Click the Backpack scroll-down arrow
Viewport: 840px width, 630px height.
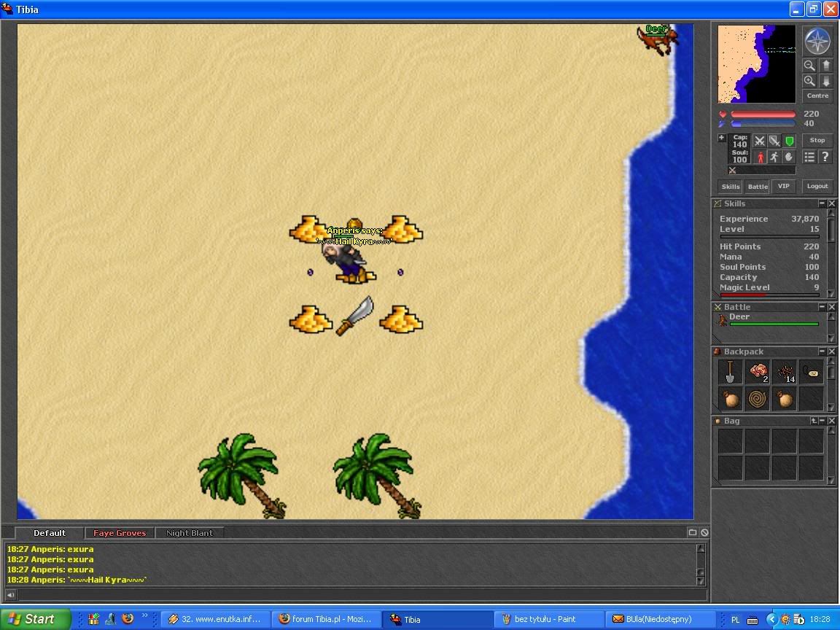831,408
